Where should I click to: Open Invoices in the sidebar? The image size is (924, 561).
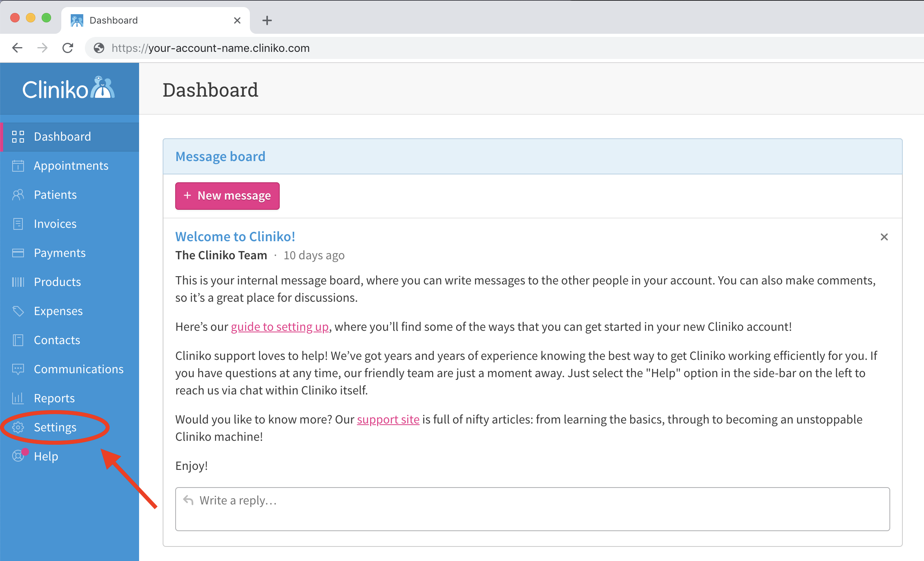tap(70, 224)
